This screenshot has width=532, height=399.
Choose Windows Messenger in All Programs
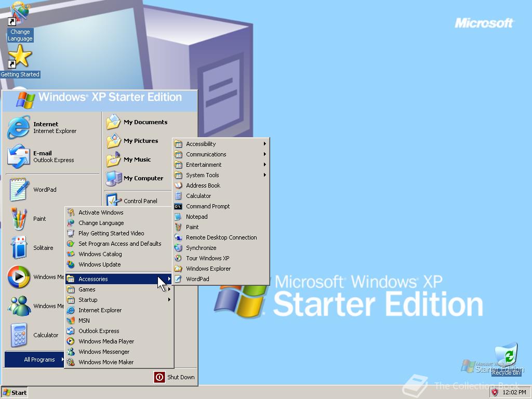(119, 352)
